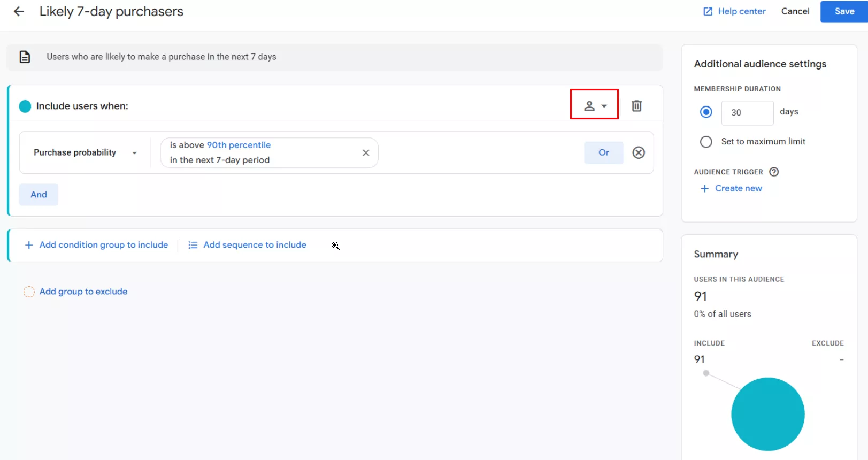Click the Audience trigger help icon

pyautogui.click(x=773, y=172)
